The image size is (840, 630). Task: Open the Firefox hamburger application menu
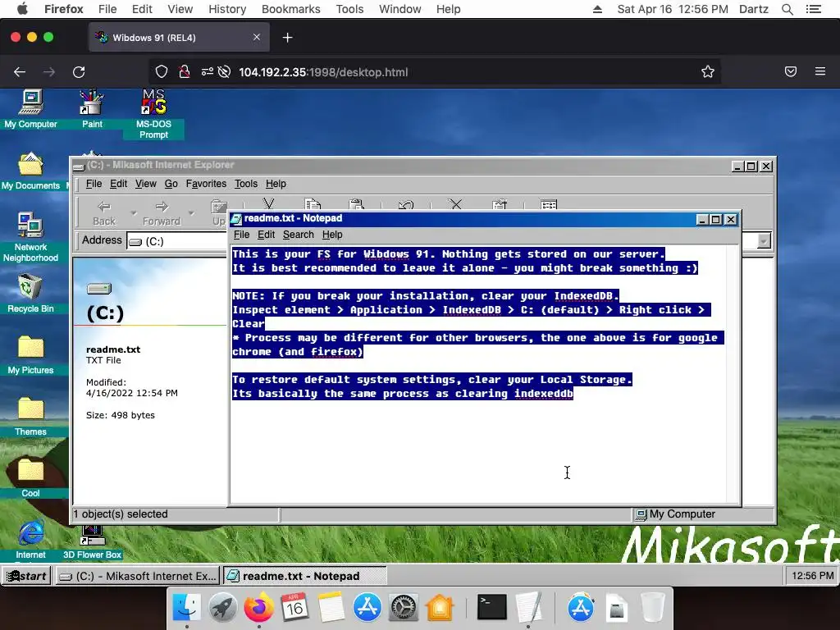point(820,71)
